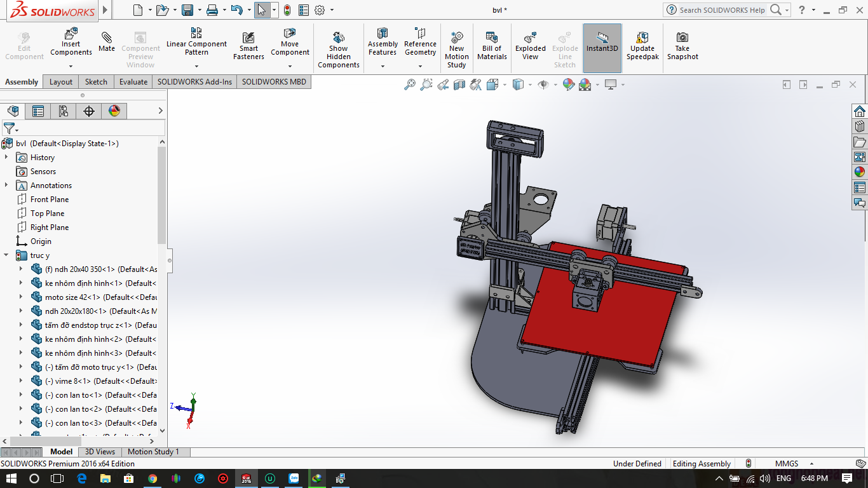Launch Smart Fasteners
868x488 pixels.
click(248, 46)
